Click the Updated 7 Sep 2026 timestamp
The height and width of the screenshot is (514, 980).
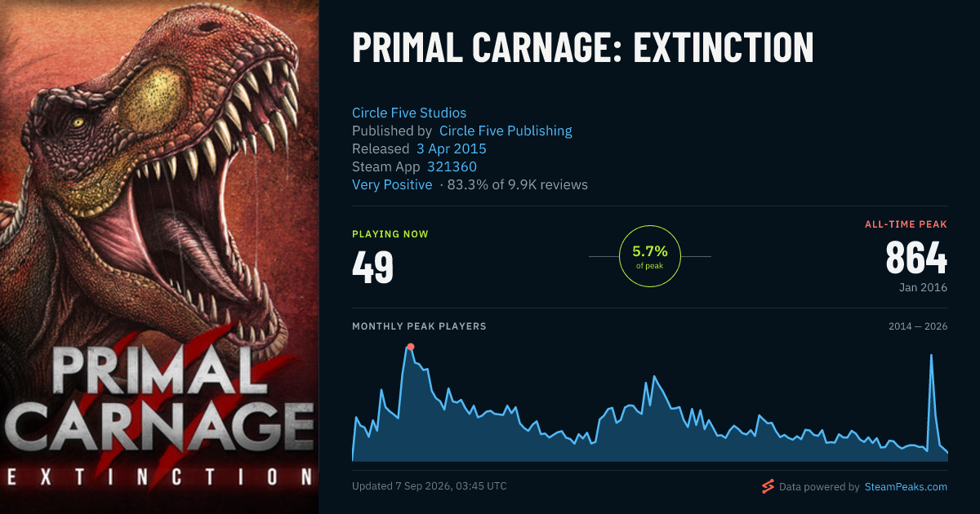coord(430,486)
